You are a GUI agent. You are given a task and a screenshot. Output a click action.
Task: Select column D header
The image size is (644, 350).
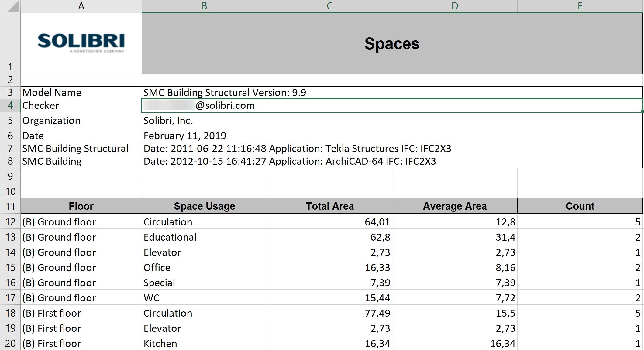(x=455, y=6)
